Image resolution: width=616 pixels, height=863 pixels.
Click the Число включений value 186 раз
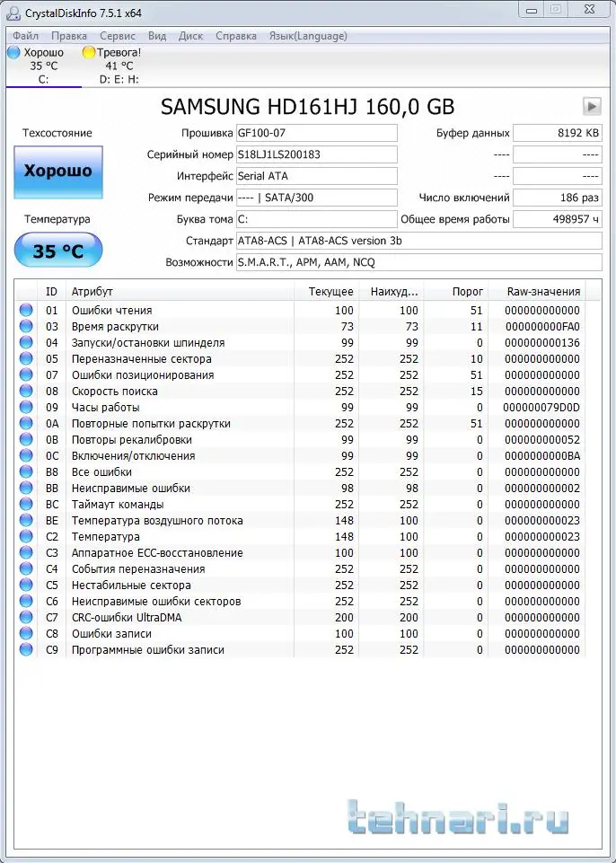557,198
